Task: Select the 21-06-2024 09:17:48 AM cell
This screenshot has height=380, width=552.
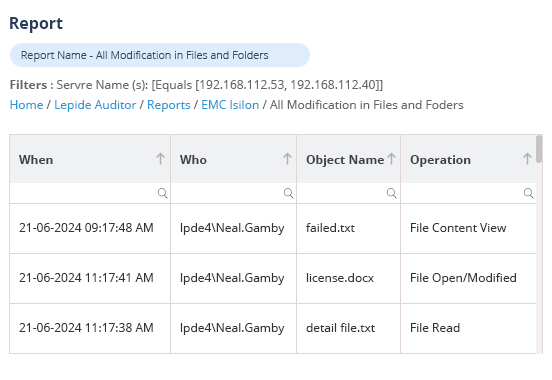Action: click(x=90, y=228)
